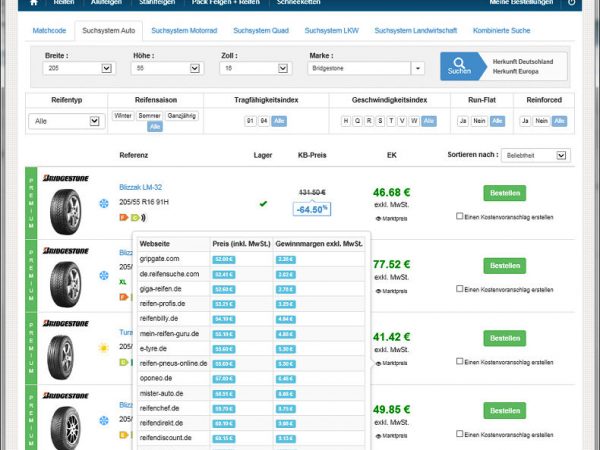Select Herkunft Deutschland option
Screen dimensions: 600x450
click(x=523, y=62)
